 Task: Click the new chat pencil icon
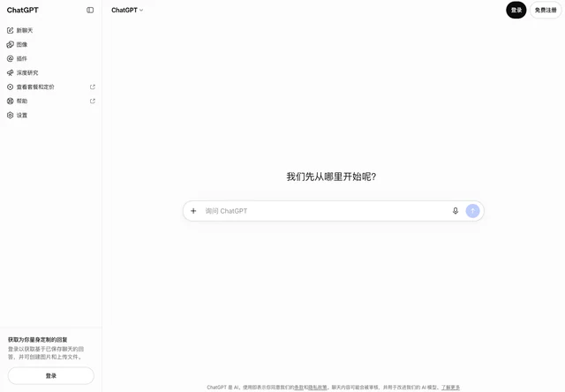coord(10,30)
